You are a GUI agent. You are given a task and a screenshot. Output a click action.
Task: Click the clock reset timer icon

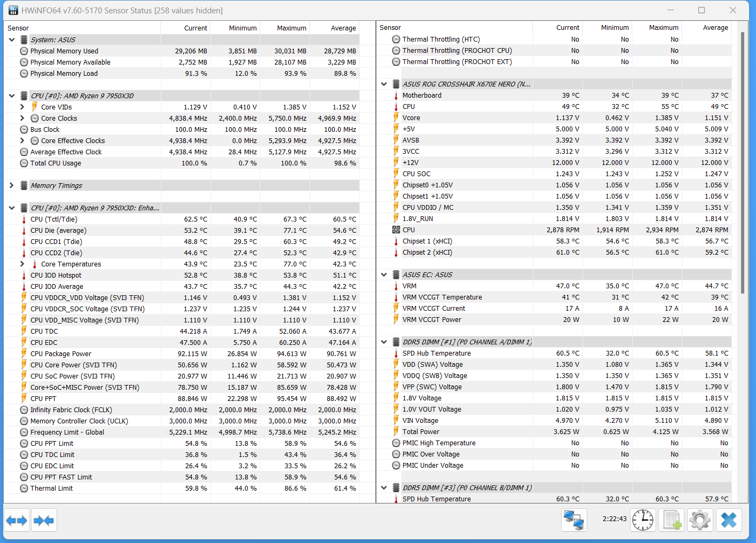point(643,520)
